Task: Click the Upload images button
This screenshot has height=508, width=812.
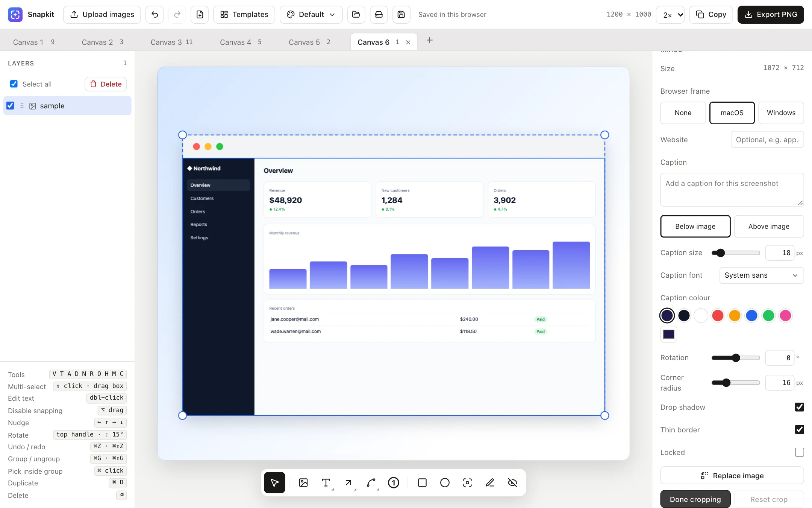Action: point(102,14)
